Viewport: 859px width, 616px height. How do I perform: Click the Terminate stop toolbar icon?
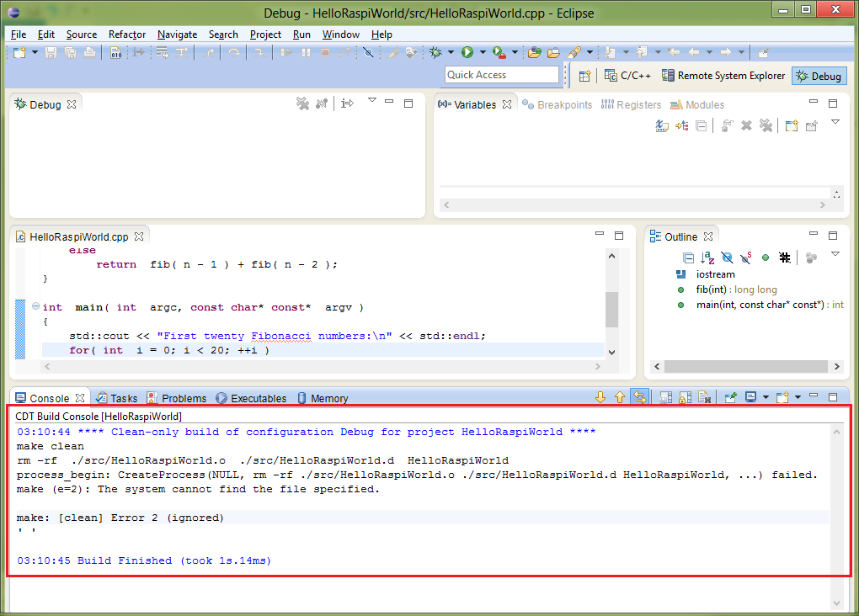pos(325,52)
